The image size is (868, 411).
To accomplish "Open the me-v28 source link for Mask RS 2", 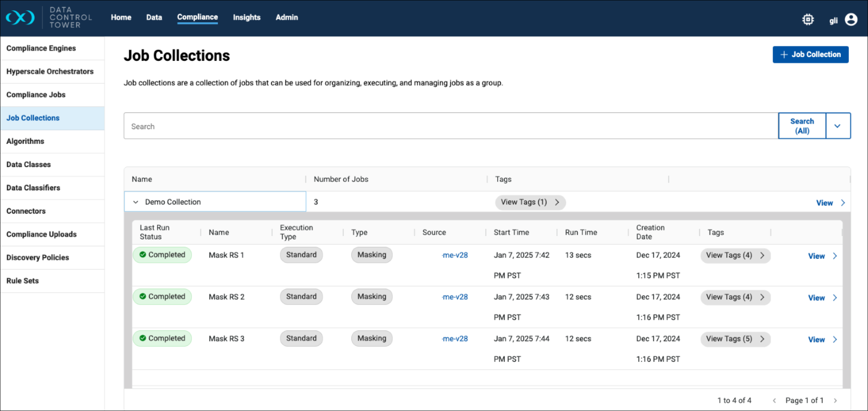I will (x=455, y=297).
